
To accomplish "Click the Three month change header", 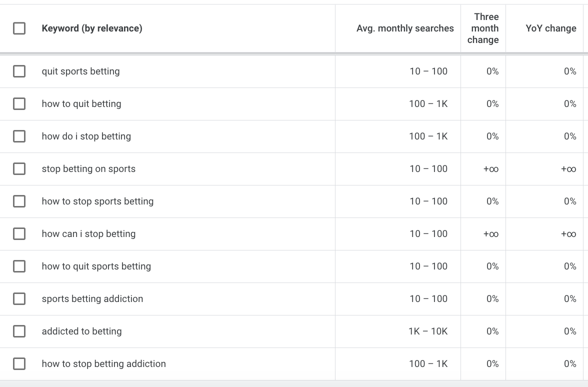I will tap(483, 28).
